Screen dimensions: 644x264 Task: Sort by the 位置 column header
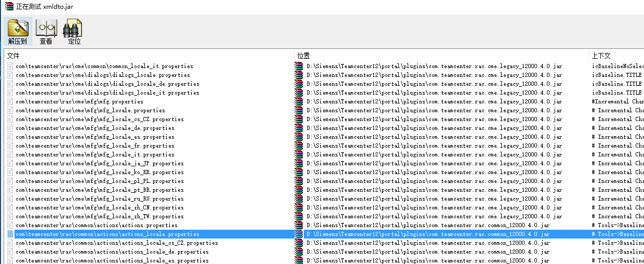[441, 55]
